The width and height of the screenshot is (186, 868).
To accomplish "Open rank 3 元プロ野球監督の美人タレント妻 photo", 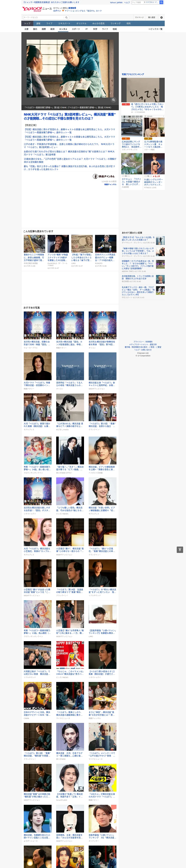I will (154, 126).
